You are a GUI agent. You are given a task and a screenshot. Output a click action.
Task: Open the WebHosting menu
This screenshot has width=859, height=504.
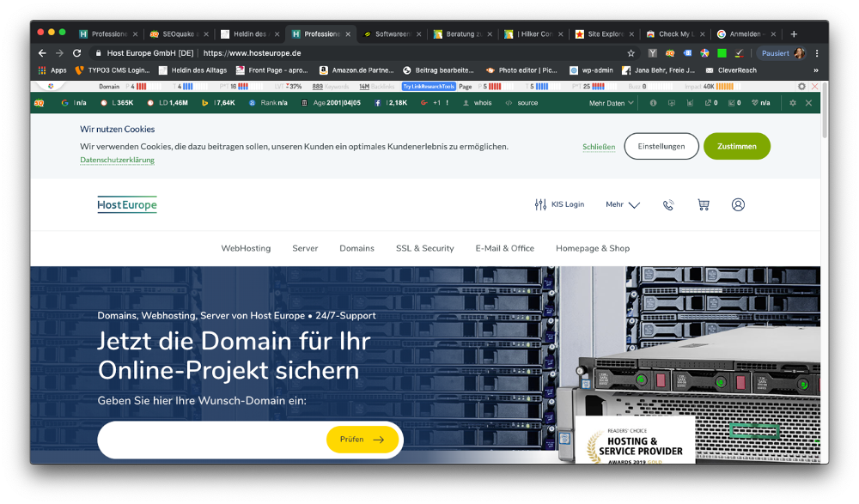(x=246, y=248)
